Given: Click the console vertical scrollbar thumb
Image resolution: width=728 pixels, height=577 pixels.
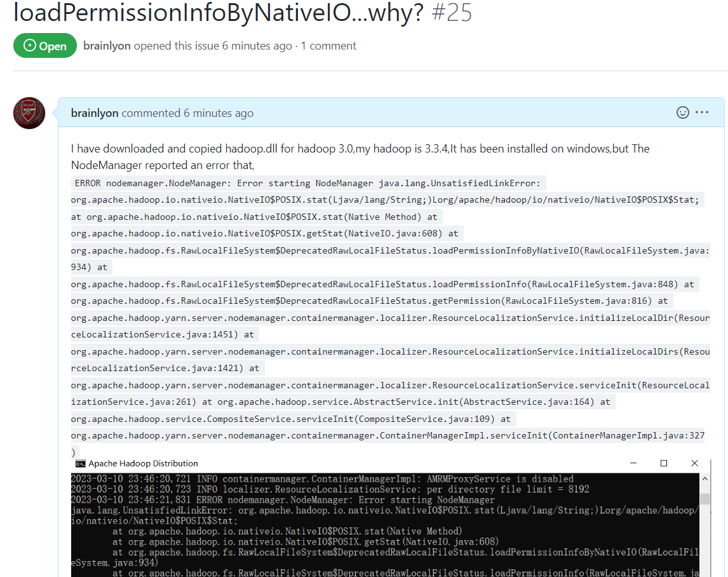Looking at the screenshot, I should (704, 499).
